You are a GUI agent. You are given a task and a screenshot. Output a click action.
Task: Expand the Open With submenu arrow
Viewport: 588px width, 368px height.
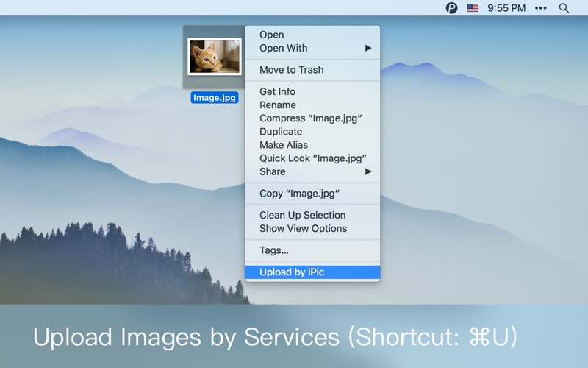click(x=368, y=48)
